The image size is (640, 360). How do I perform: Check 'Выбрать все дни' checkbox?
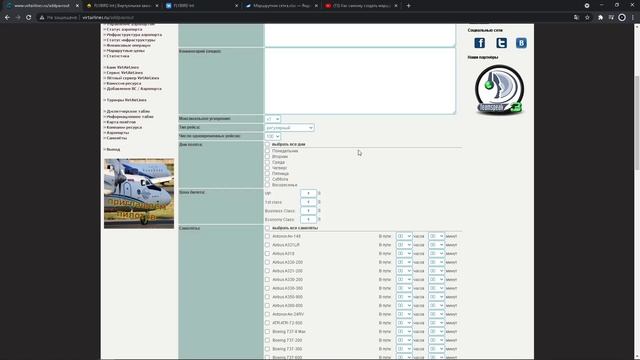point(267,144)
